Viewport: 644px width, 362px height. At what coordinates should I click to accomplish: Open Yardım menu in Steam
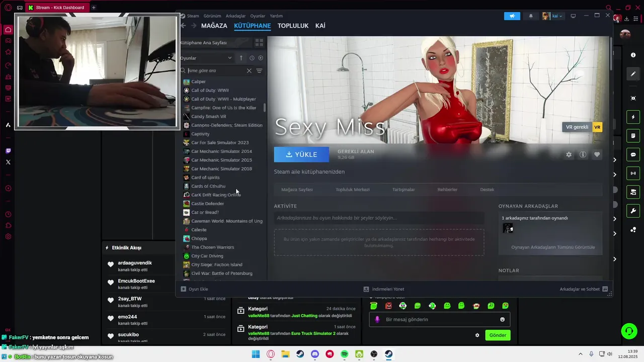(276, 16)
